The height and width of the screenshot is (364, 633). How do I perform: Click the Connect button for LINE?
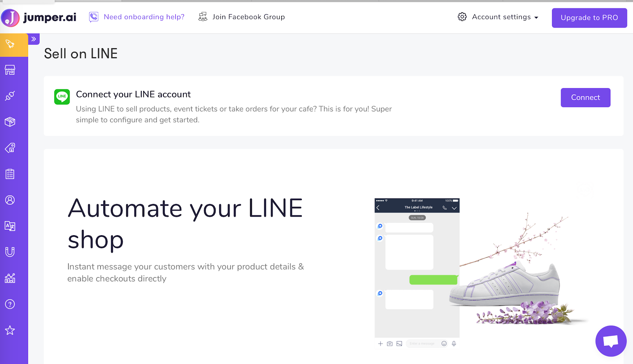585,98
